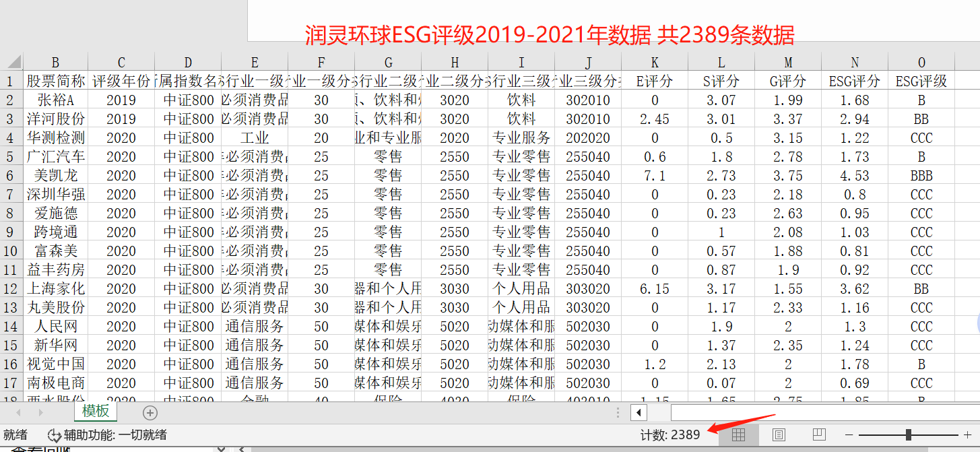980x452 pixels.
Task: Select column J header
Action: click(588, 63)
